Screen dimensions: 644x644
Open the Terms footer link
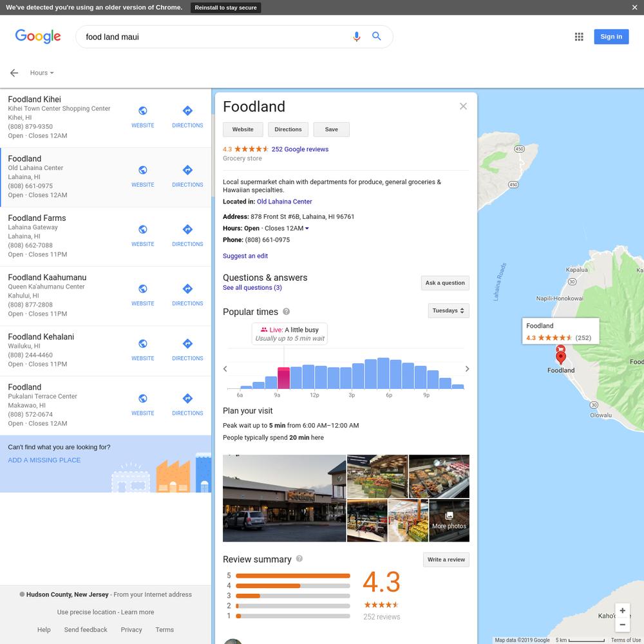pyautogui.click(x=165, y=630)
